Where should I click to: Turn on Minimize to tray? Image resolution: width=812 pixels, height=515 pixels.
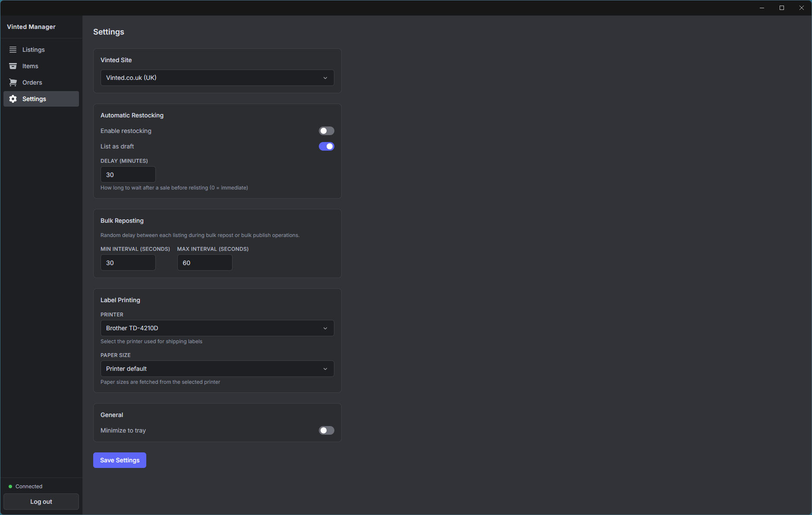327,430
